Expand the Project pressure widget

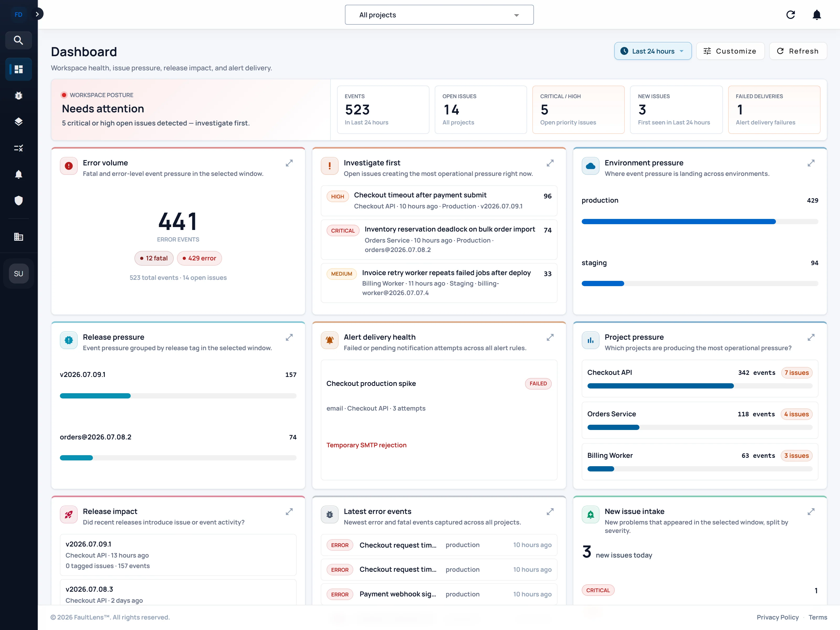811,338
